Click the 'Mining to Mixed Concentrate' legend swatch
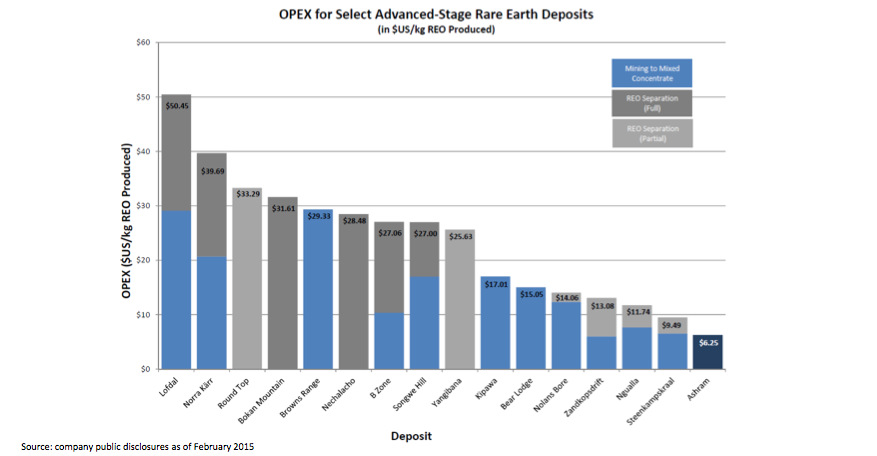The height and width of the screenshot is (456, 877). tap(651, 73)
